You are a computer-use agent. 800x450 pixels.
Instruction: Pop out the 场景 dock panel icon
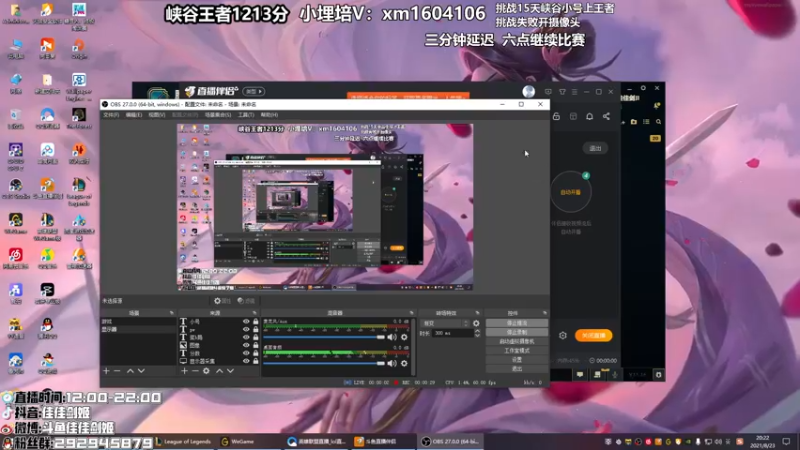click(171, 313)
